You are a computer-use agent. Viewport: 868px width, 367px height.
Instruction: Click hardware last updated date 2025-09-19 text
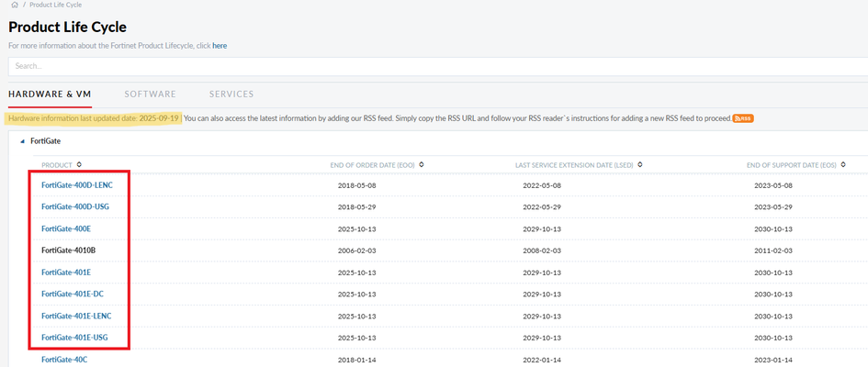point(94,118)
